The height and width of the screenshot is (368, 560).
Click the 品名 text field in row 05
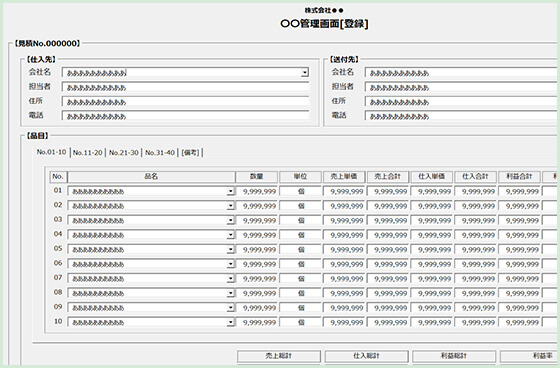[x=147, y=250]
